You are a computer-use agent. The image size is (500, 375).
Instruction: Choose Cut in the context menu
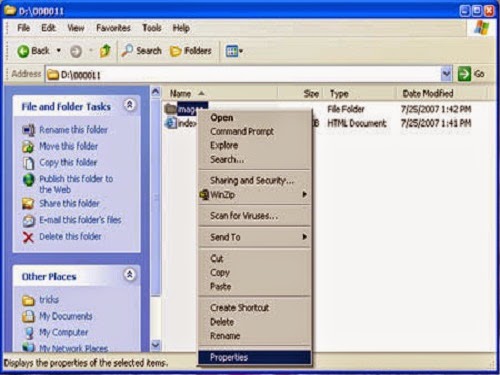click(x=255, y=258)
